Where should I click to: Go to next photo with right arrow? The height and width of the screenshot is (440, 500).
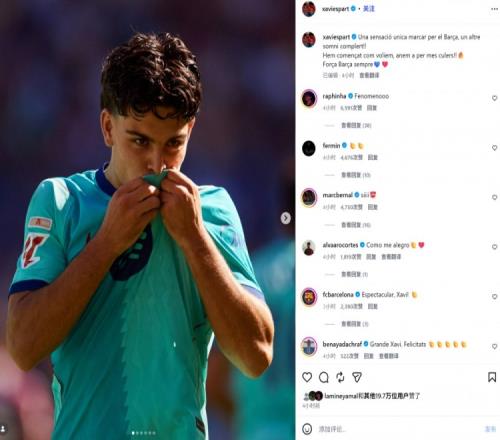pos(285,218)
